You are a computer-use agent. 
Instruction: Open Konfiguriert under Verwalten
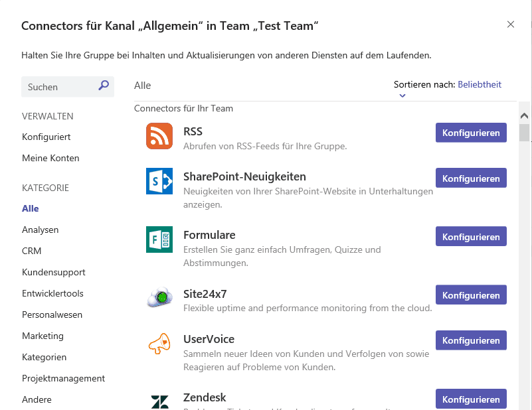click(x=46, y=137)
